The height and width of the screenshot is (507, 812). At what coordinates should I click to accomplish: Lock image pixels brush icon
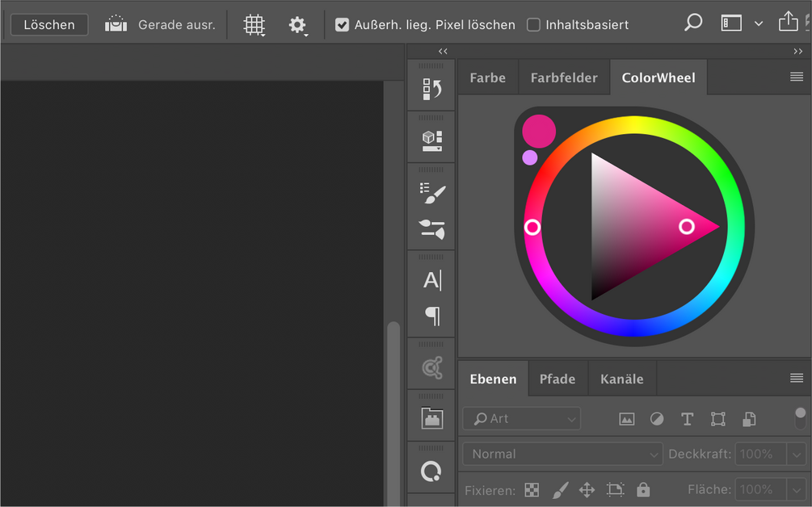(560, 489)
